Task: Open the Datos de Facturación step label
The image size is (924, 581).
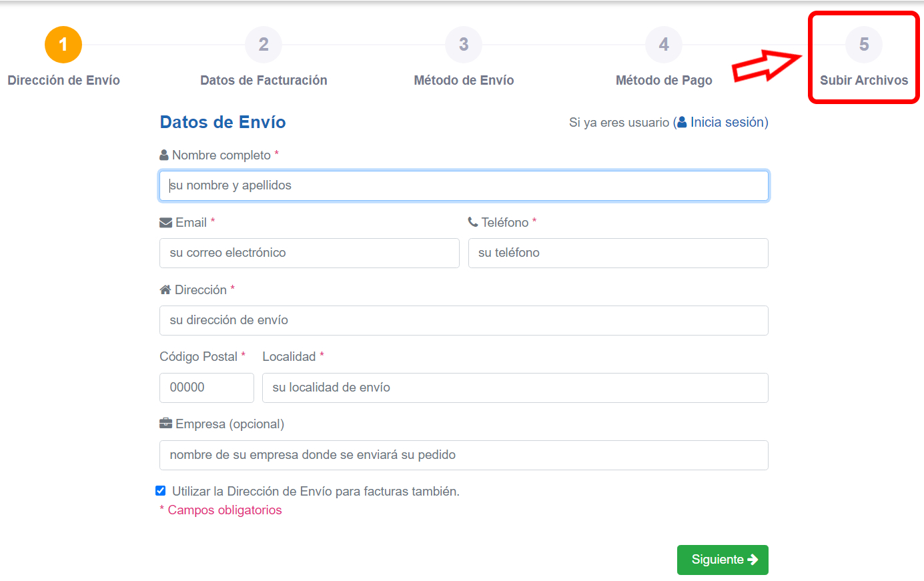Action: (264, 80)
